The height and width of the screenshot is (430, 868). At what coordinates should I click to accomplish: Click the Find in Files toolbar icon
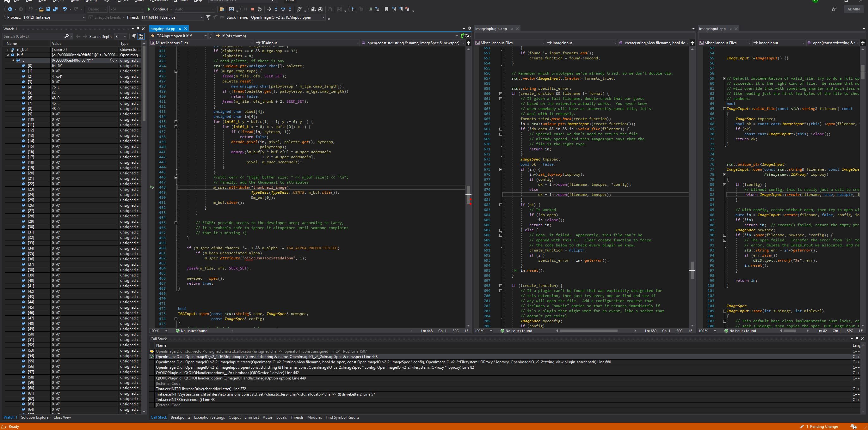(222, 9)
